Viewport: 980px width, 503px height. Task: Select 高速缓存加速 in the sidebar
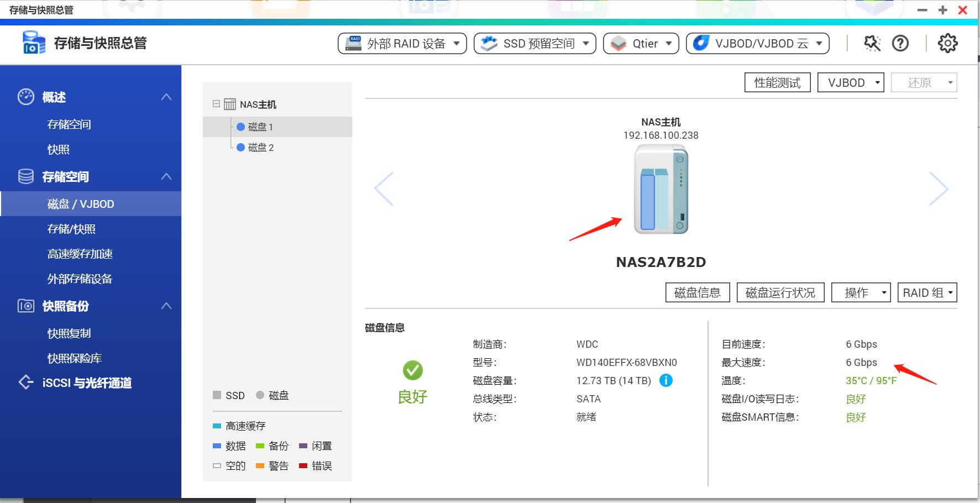click(80, 254)
